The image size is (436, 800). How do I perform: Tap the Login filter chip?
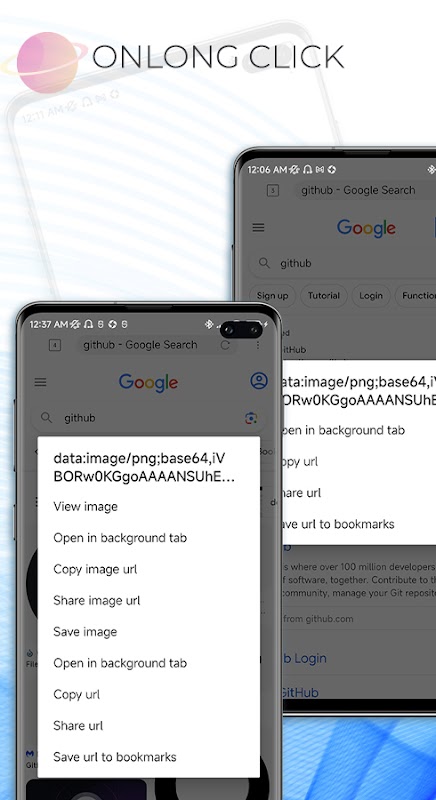(x=371, y=296)
